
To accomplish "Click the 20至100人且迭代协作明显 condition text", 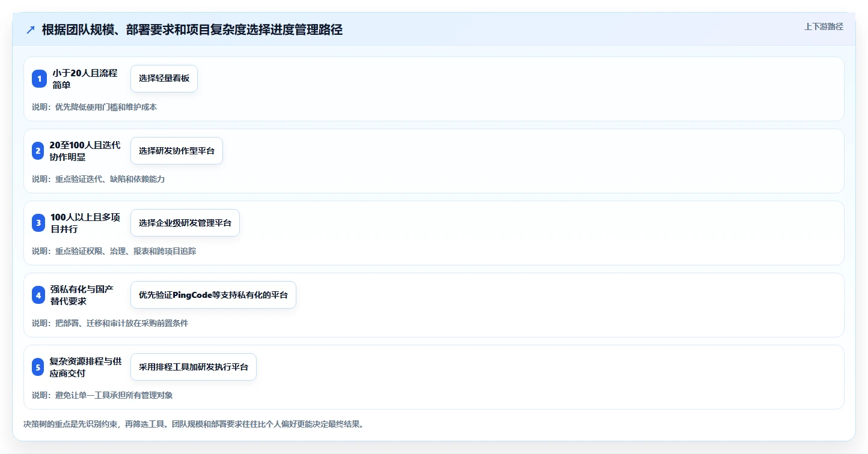I will pyautogui.click(x=85, y=151).
